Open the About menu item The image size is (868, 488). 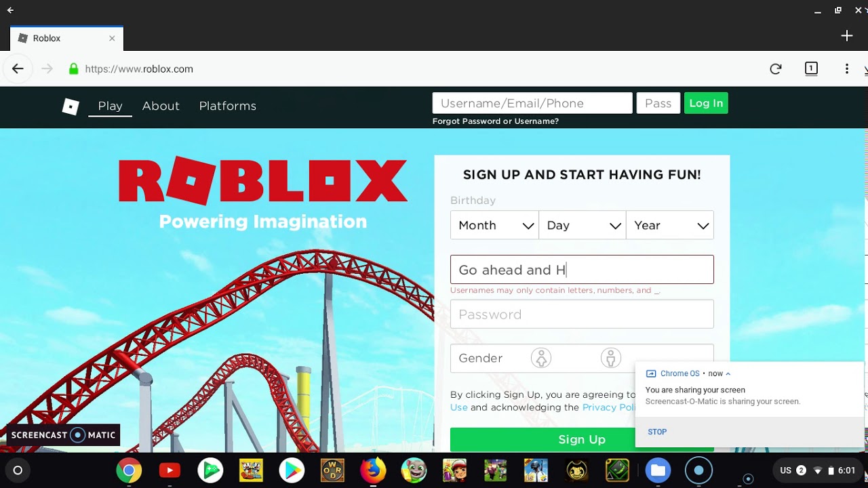pyautogui.click(x=161, y=106)
